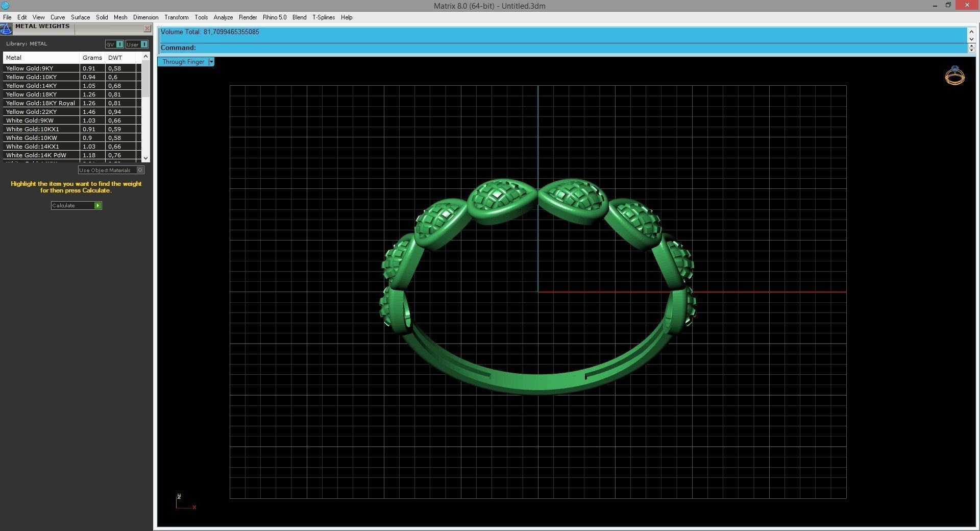
Task: Open the Transform menu
Action: click(177, 17)
